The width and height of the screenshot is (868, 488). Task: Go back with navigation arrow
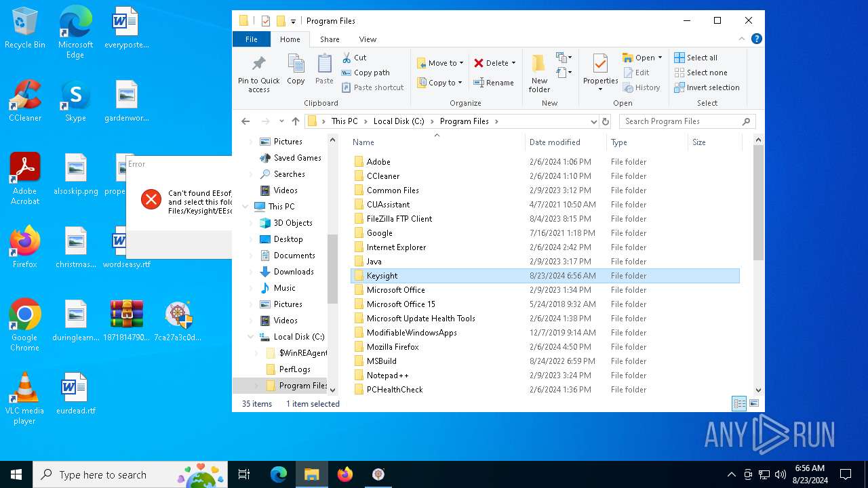pos(245,121)
